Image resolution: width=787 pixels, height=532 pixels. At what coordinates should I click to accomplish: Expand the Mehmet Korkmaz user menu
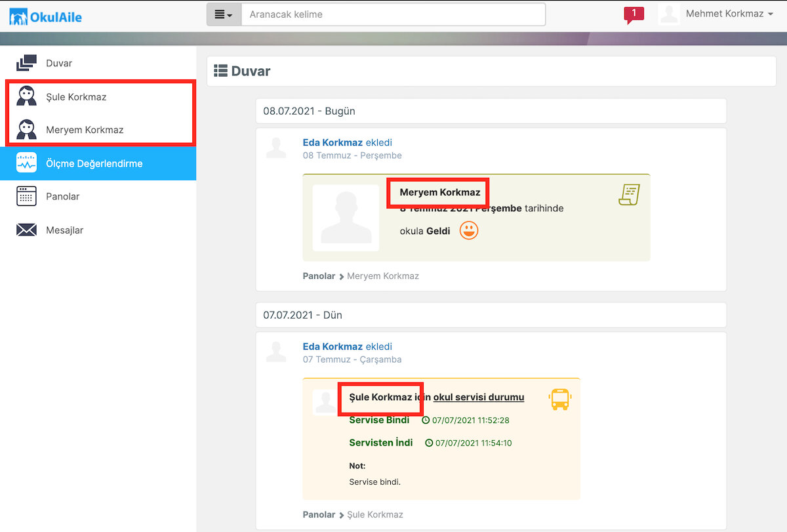pos(729,14)
